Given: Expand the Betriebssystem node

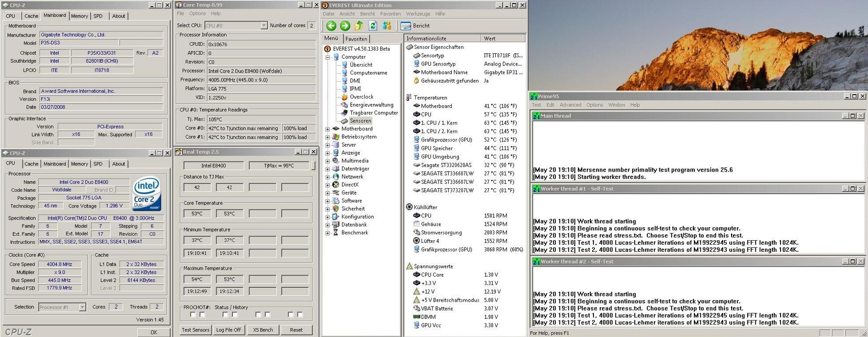Looking at the screenshot, I should tap(327, 137).
